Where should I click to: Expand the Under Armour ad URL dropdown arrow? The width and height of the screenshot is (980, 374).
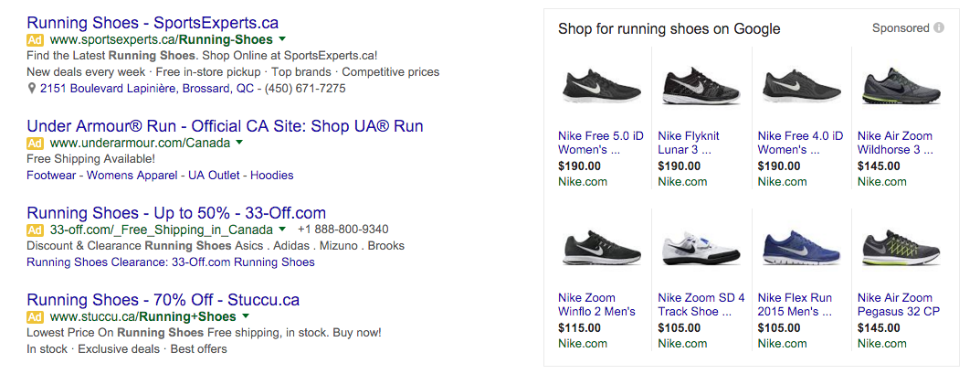(x=239, y=143)
